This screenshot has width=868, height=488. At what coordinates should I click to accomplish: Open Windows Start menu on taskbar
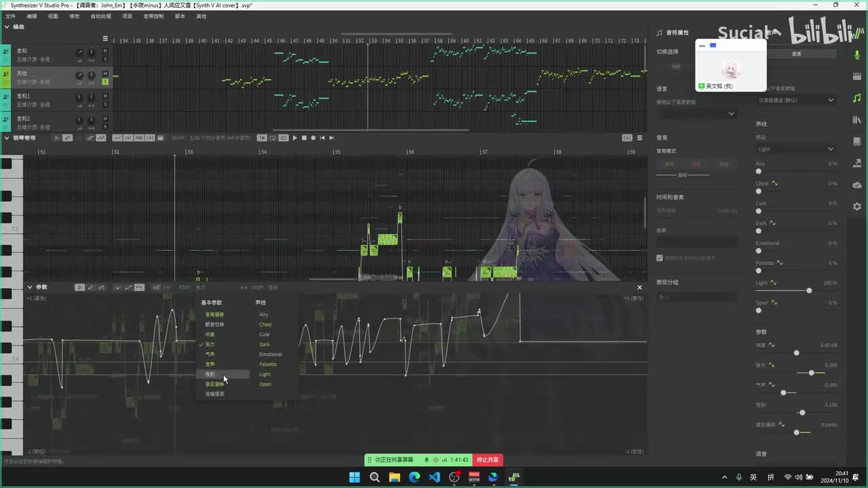[355, 477]
